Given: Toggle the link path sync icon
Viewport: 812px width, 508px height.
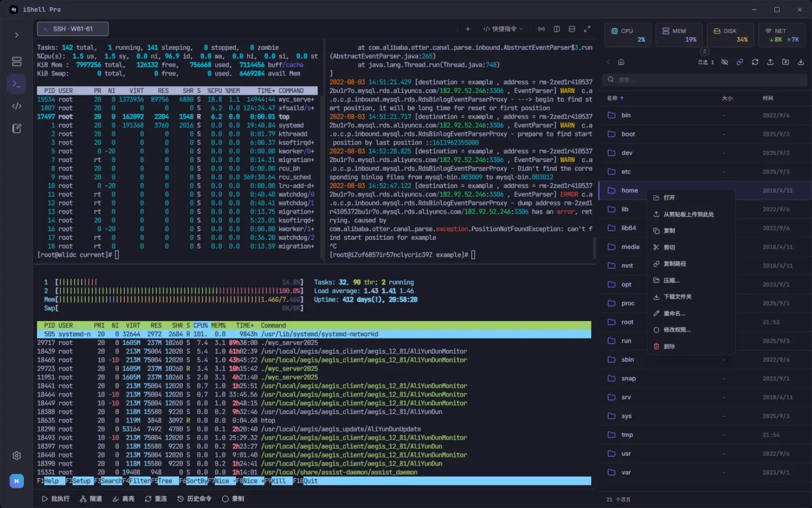Looking at the screenshot, I should point(739,62).
